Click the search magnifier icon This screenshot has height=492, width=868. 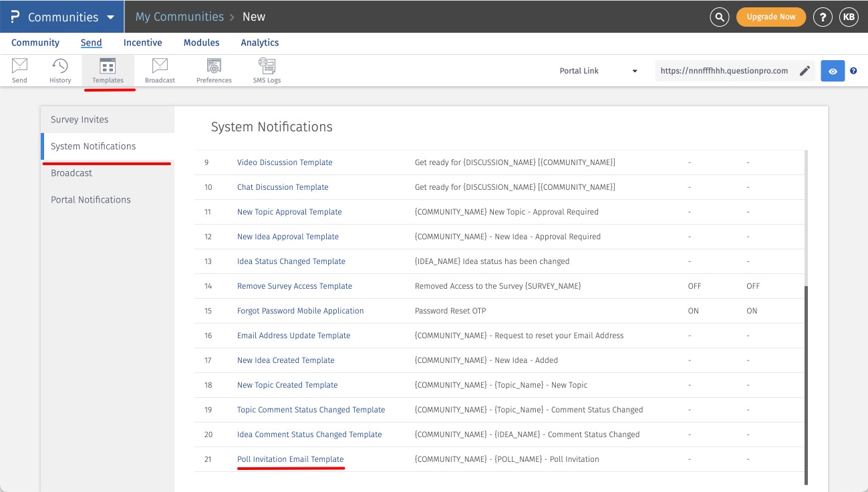(x=719, y=17)
